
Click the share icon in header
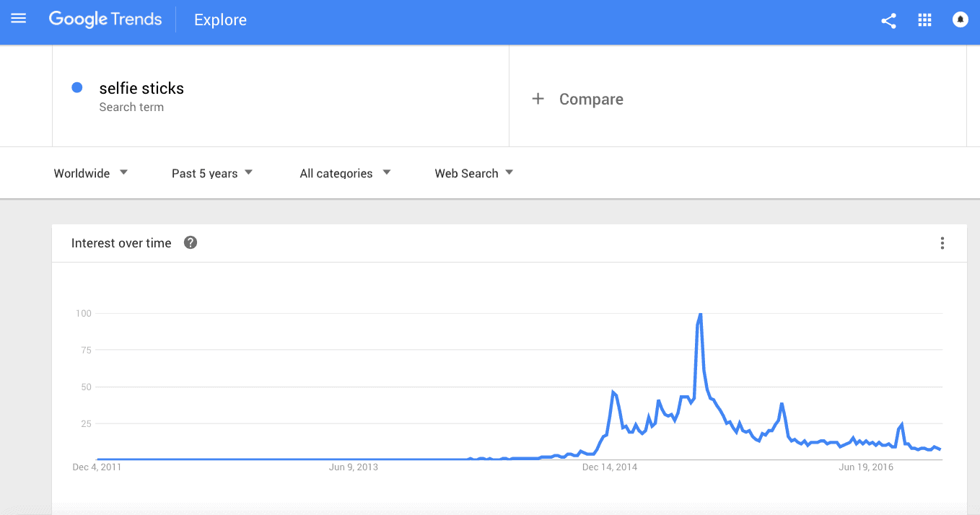[888, 20]
